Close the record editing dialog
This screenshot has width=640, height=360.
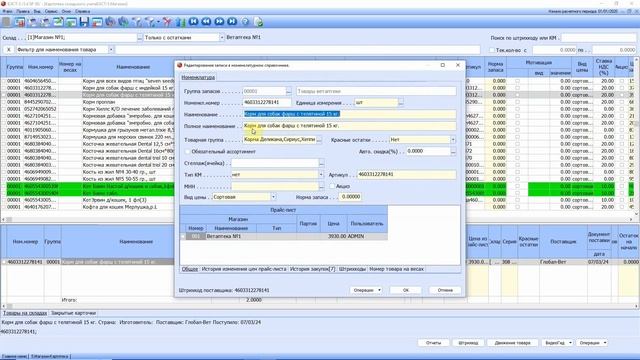point(458,65)
